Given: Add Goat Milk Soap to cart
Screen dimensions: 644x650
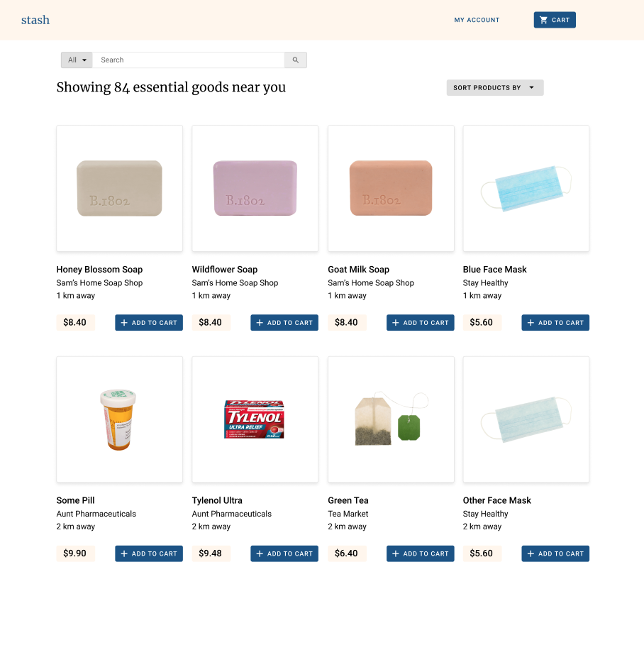Looking at the screenshot, I should (x=420, y=322).
